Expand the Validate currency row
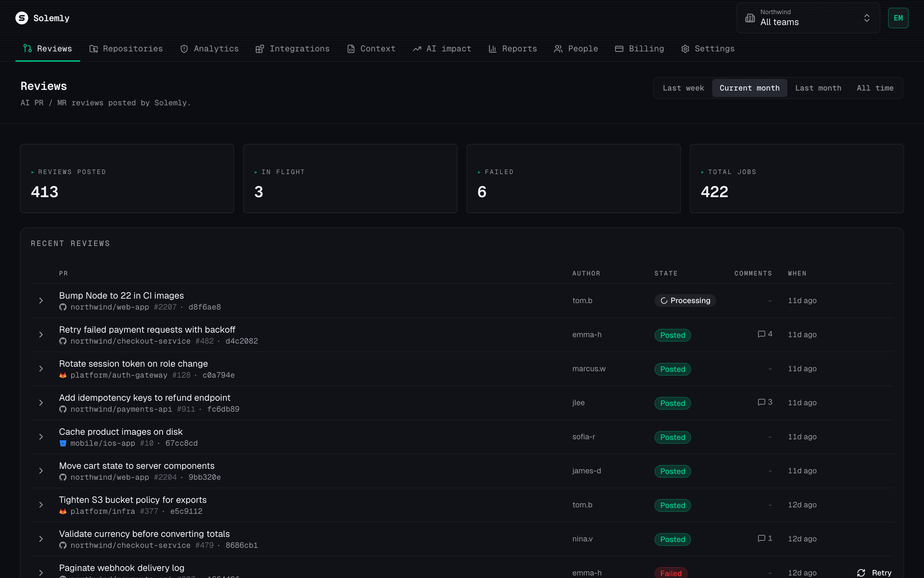Screen dimensions: 924x578 41,539
